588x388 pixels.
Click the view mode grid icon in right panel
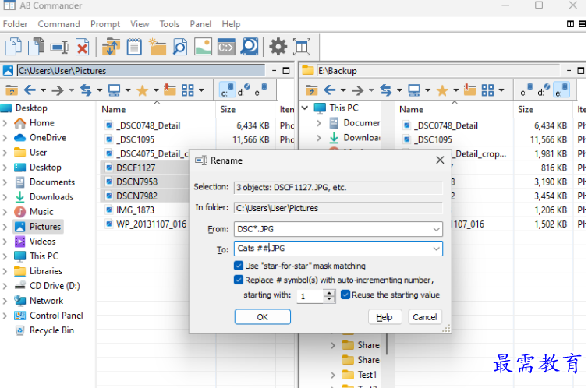[487, 90]
